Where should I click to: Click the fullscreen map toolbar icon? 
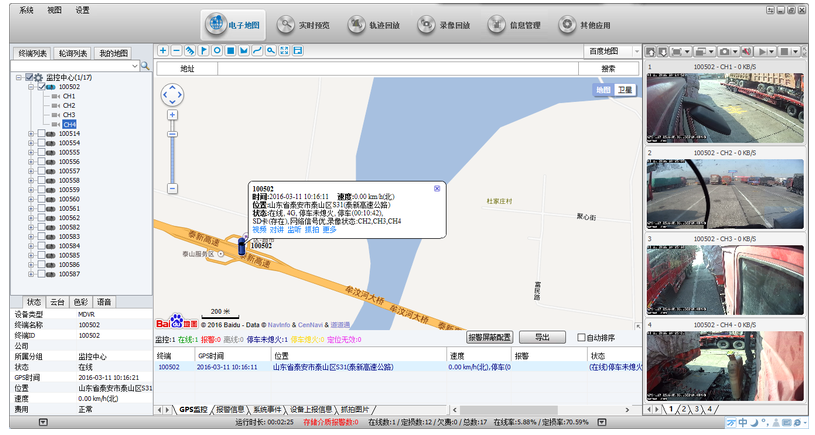(285, 50)
